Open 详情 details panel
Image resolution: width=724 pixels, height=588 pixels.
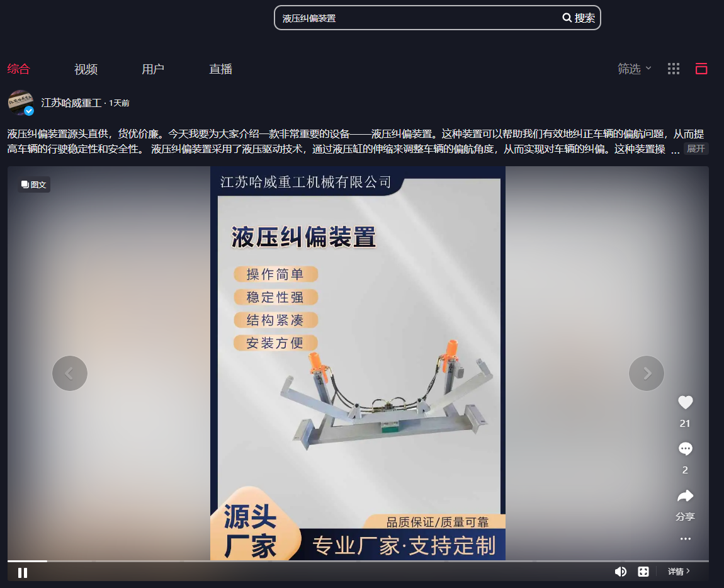679,572
